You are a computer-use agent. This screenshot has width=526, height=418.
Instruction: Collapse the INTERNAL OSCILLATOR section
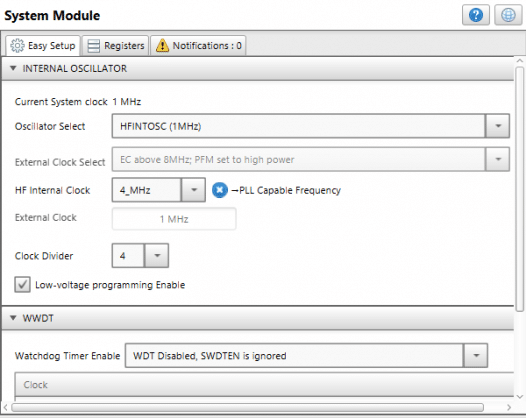[x=13, y=68]
